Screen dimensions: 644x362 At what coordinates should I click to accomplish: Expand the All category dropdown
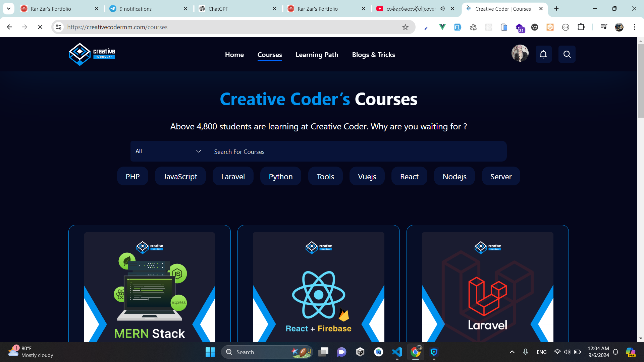(169, 151)
